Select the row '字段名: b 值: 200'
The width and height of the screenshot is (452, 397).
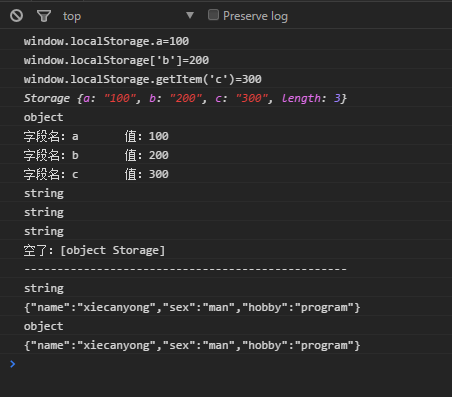pyautogui.click(x=96, y=155)
